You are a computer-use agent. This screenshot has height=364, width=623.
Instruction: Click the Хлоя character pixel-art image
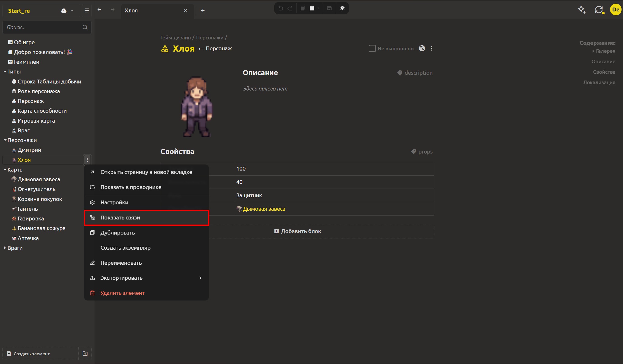coord(197,107)
